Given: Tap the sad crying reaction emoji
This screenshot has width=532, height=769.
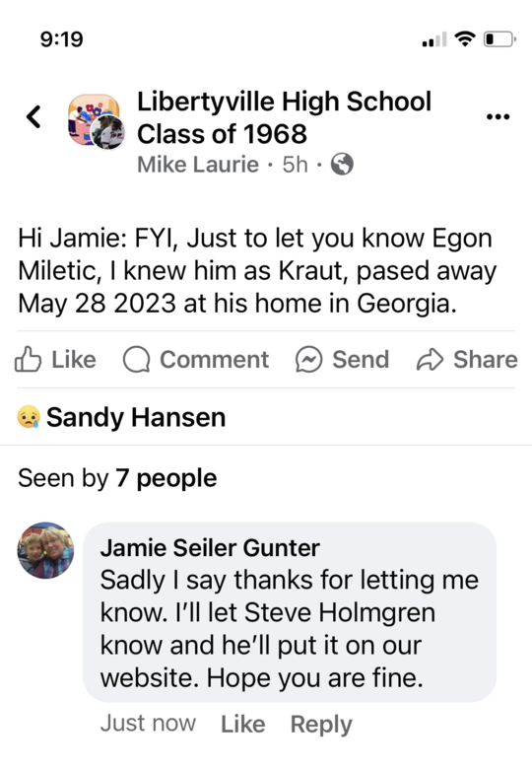Looking at the screenshot, I should 29,417.
